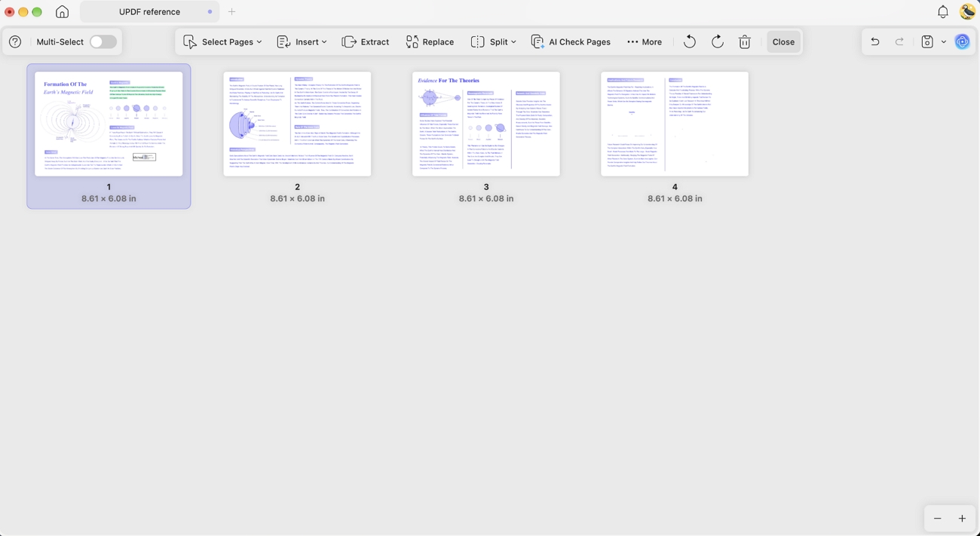Screen dimensions: 980x536
Task: Close the organize pages toolbar
Action: [783, 42]
